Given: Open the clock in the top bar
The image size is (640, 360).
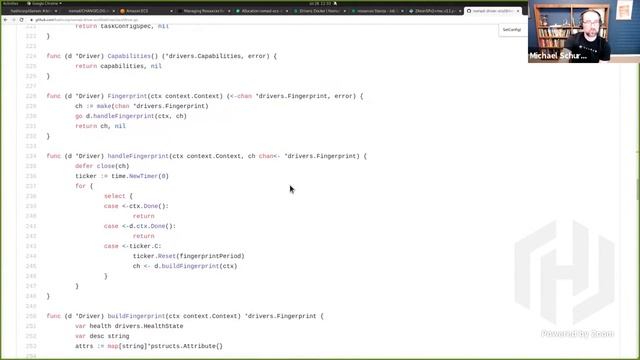Looking at the screenshot, I should click(x=320, y=3).
